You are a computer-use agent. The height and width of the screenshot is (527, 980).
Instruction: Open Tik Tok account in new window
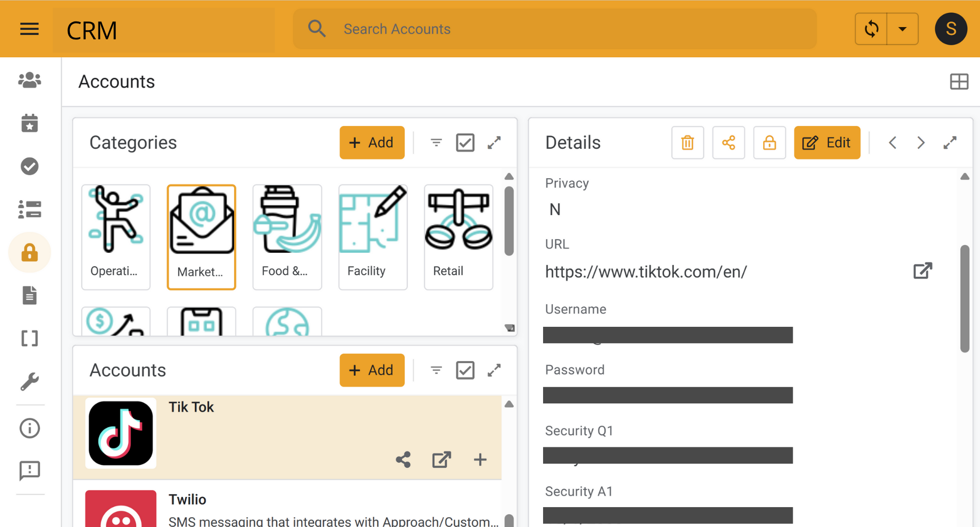point(442,460)
